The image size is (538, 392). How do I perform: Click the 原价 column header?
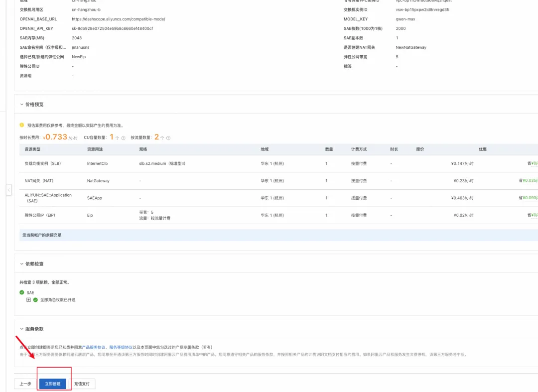[x=420, y=149]
